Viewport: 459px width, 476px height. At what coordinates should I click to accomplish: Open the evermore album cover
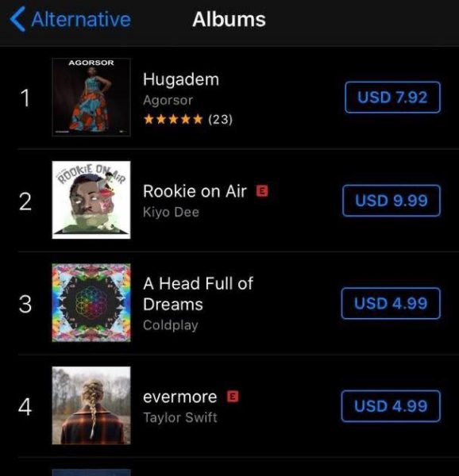pyautogui.click(x=91, y=405)
